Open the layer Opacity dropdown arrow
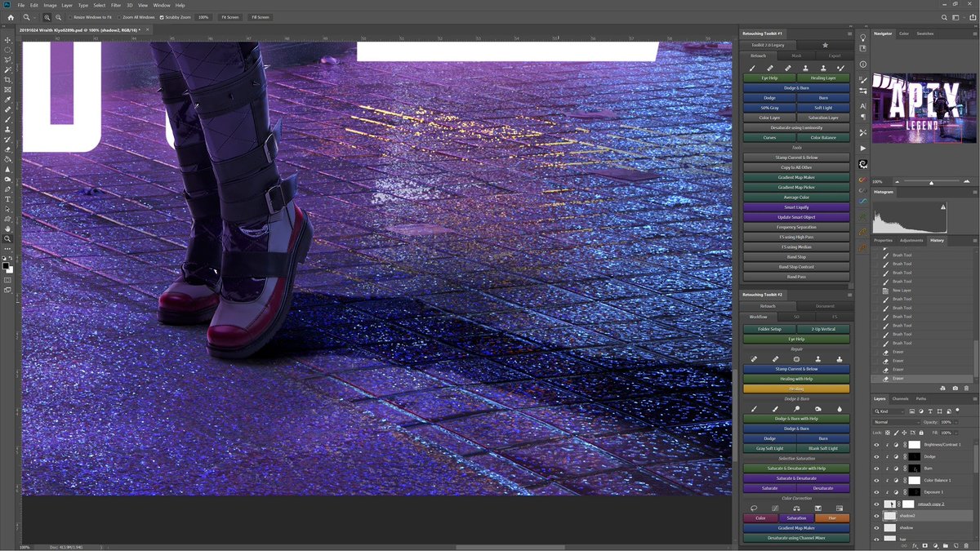The height and width of the screenshot is (551, 980). pos(955,422)
